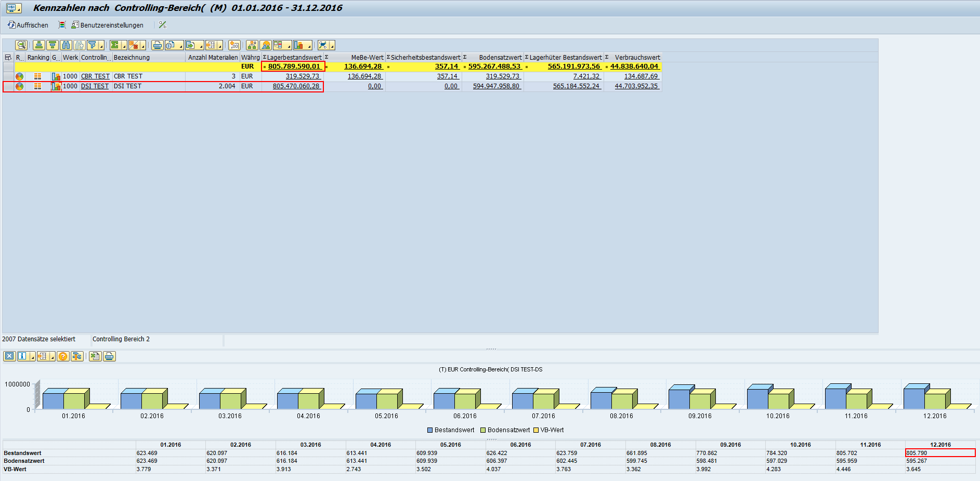Click the select-all icon at the table's top-left corner

tap(8, 58)
